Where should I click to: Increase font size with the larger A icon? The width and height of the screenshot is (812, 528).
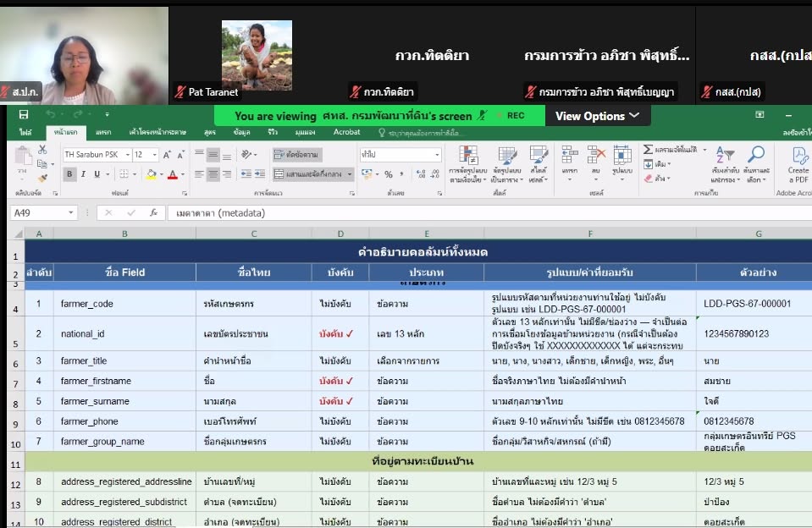point(167,154)
